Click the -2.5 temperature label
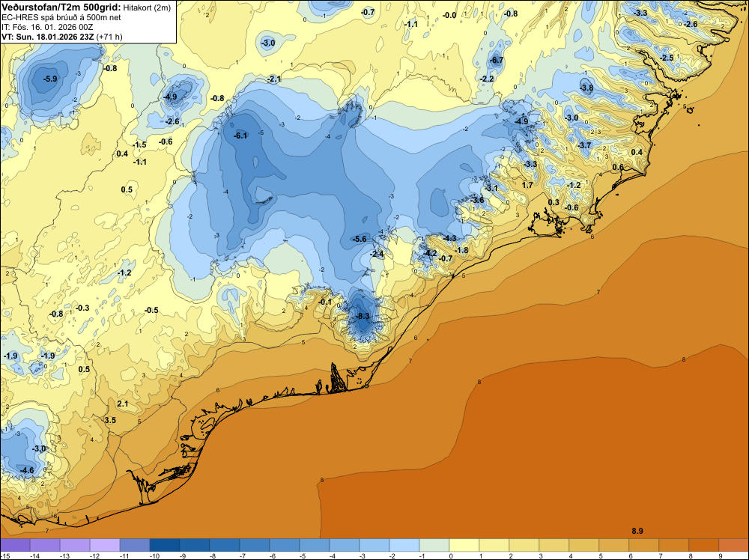Image resolution: width=749 pixels, height=560 pixels. (x=667, y=58)
